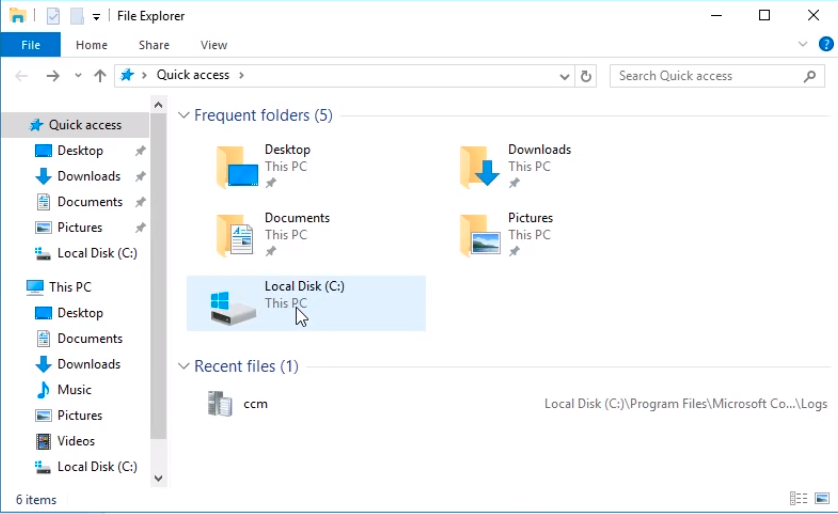Click the Up arrow navigation button
The image size is (838, 514).
click(100, 76)
